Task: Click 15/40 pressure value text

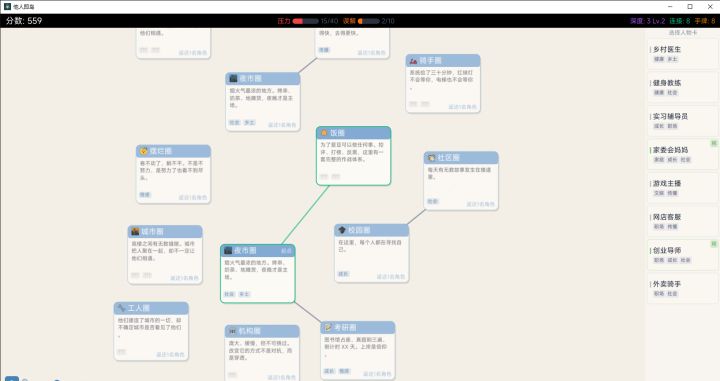Action: click(x=329, y=21)
